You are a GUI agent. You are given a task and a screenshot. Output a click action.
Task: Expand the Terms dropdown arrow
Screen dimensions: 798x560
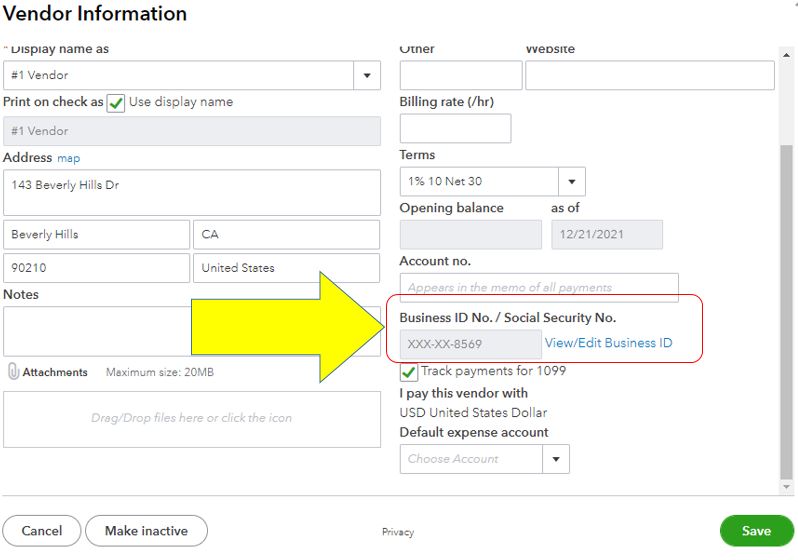(572, 182)
